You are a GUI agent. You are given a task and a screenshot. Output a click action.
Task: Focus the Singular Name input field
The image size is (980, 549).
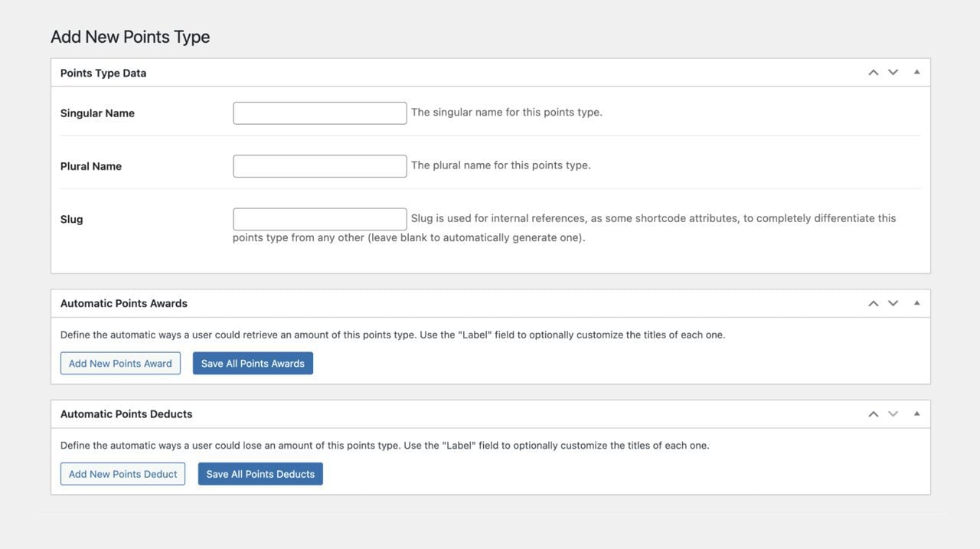[319, 114]
